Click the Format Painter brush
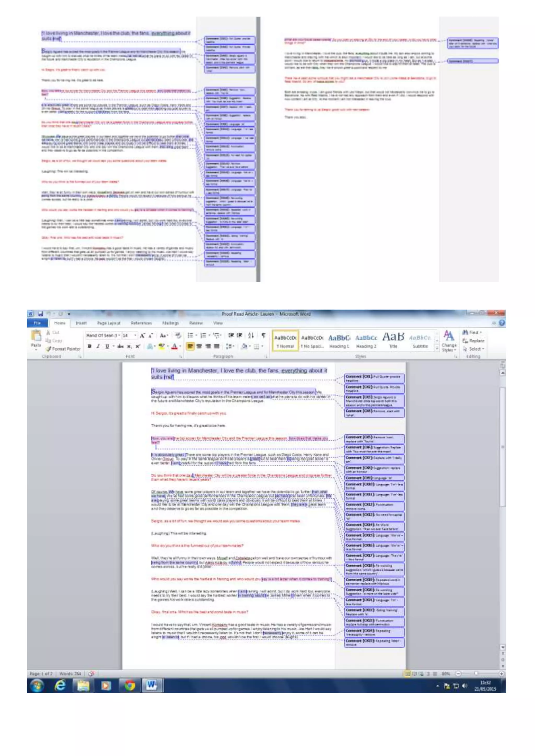This screenshot has width=535, height=756. click(49, 349)
